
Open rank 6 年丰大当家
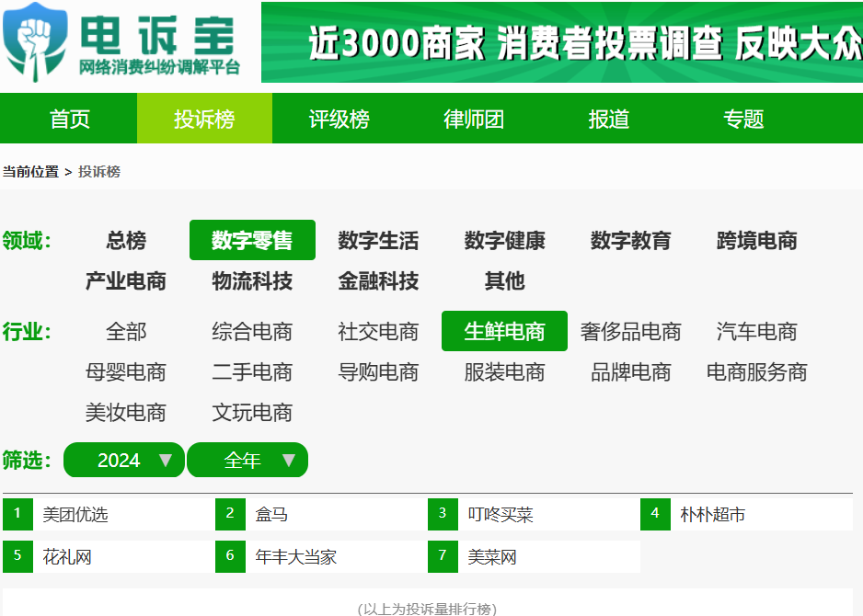[x=321, y=556]
